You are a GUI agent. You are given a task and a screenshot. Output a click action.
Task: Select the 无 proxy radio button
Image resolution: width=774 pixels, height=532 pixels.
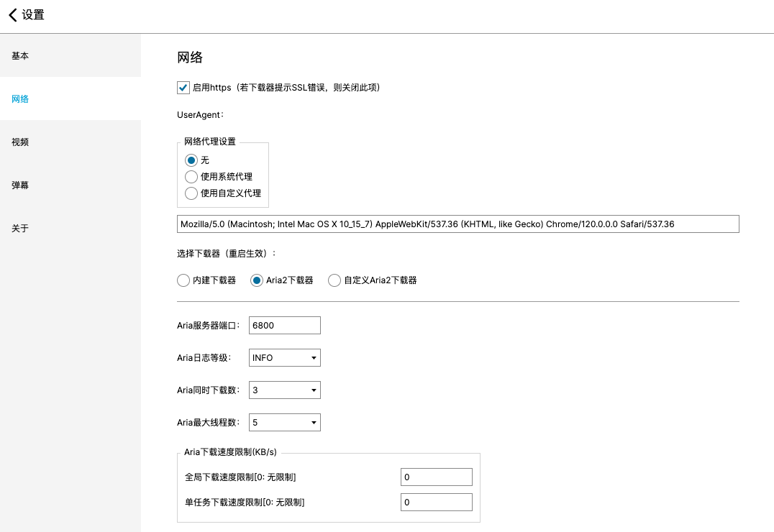(x=191, y=160)
